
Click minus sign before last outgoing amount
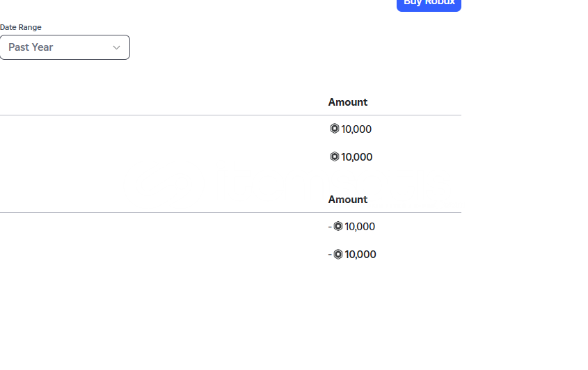tap(330, 255)
